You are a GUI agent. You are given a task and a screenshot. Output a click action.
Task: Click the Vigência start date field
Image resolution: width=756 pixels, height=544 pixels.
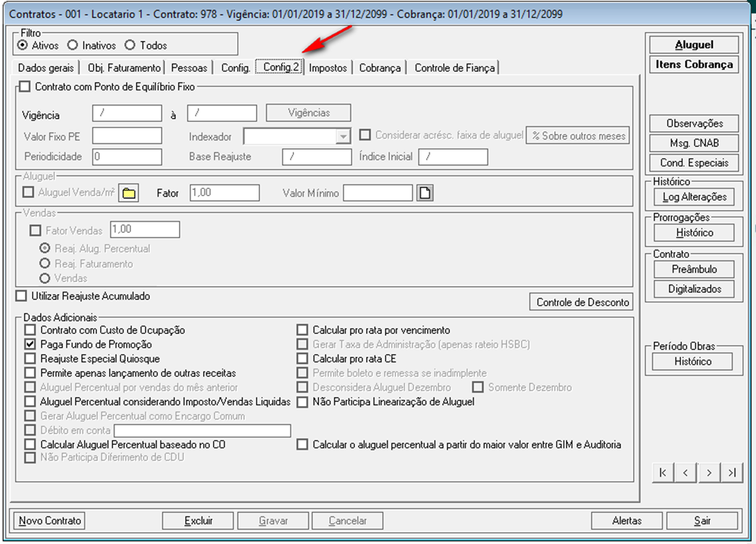click(x=127, y=113)
